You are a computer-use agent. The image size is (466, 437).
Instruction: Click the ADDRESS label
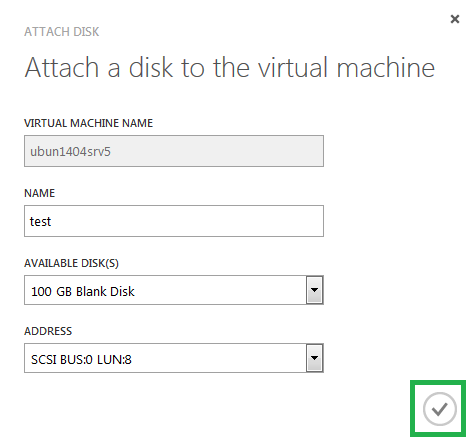tap(48, 331)
